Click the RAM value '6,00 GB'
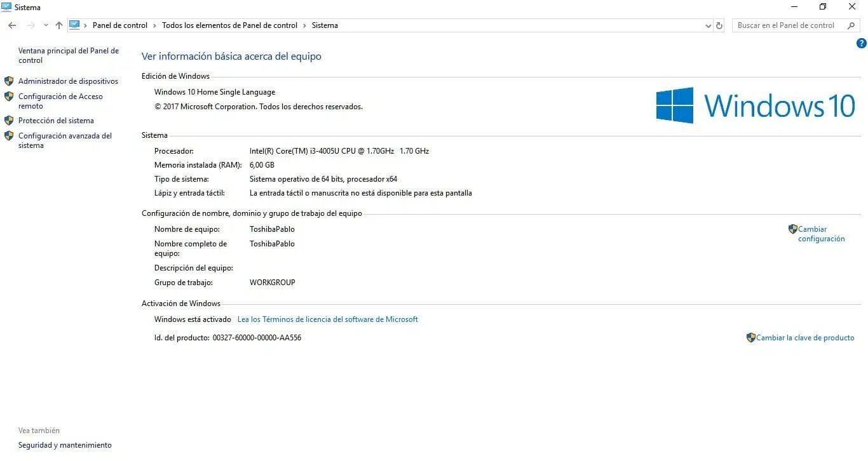The height and width of the screenshot is (461, 868). [x=262, y=165]
